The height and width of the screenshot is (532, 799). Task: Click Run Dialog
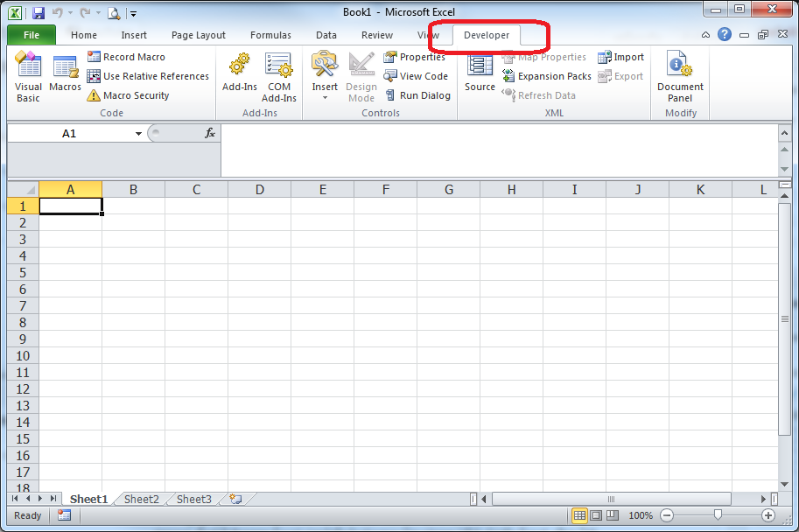pos(417,95)
